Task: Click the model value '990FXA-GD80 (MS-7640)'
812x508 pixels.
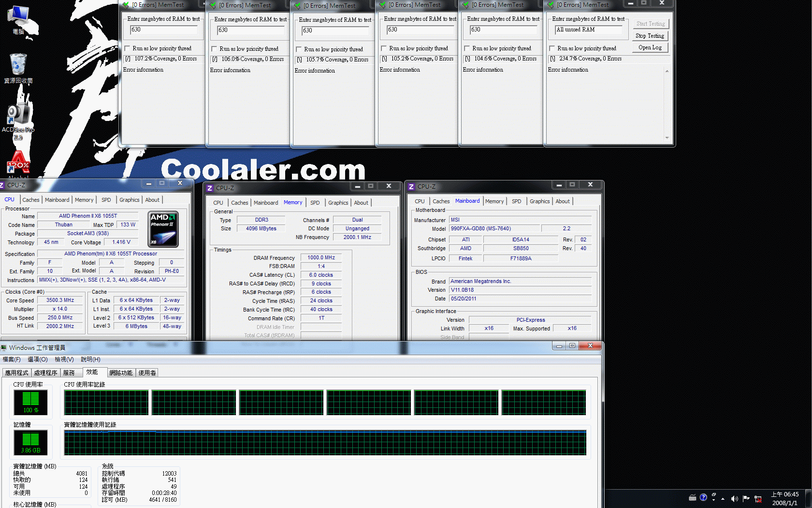Action: click(495, 229)
